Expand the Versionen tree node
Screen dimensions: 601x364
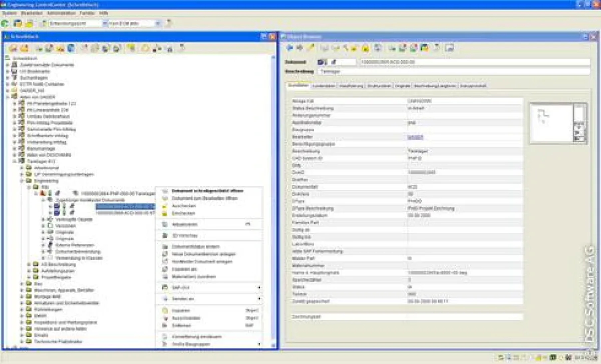(x=43, y=226)
